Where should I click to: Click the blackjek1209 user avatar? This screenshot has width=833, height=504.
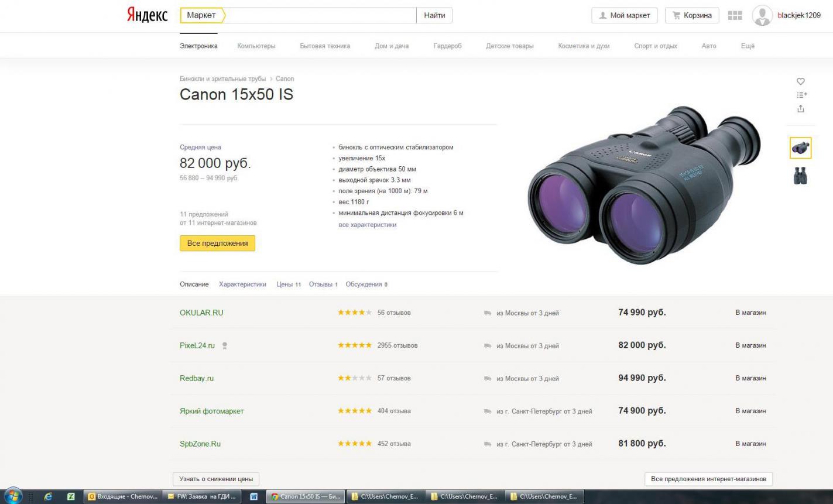[x=762, y=16]
